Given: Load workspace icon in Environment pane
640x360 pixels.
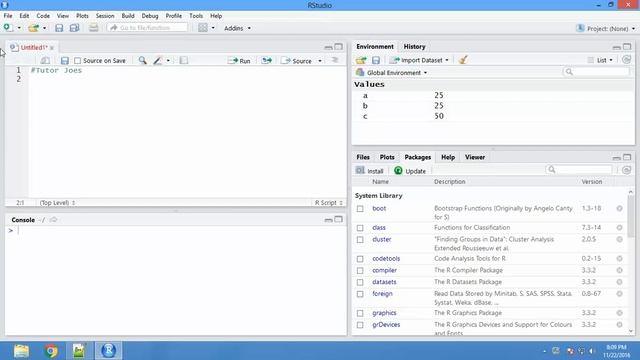Looking at the screenshot, I should point(361,60).
